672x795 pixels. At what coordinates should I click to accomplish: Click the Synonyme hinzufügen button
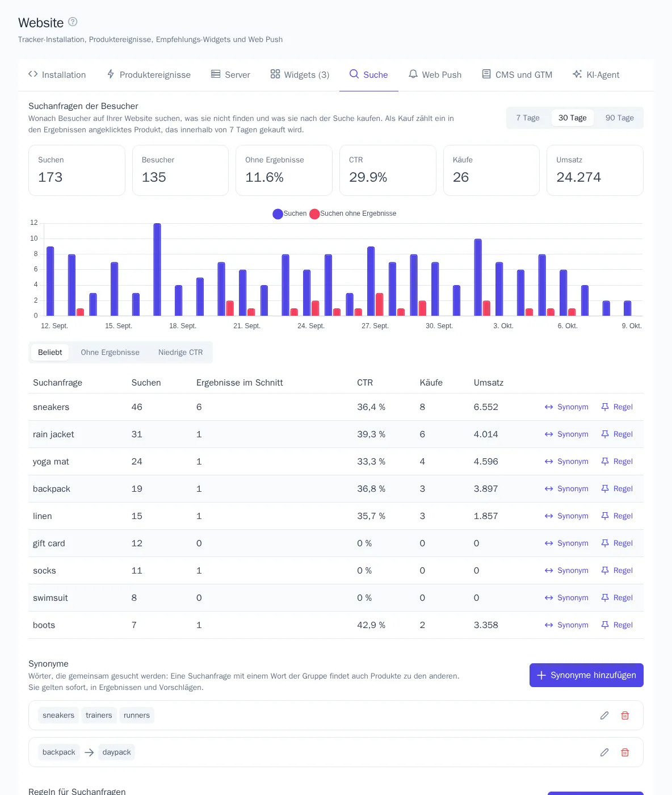[x=586, y=675]
